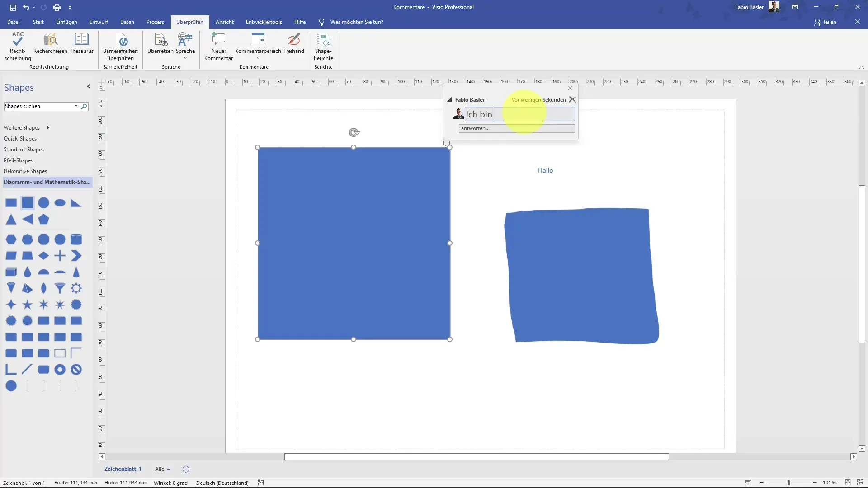
Task: Click the antworten... reply field
Action: click(x=517, y=128)
